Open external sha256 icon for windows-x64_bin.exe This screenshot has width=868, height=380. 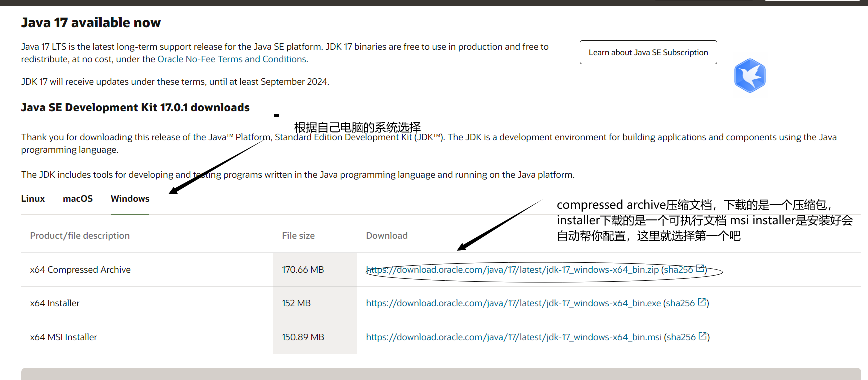pyautogui.click(x=702, y=302)
